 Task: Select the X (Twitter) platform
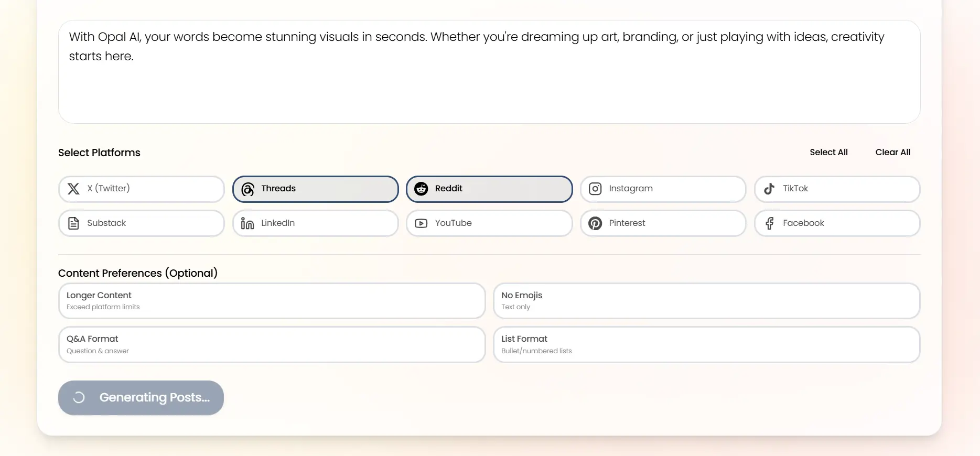[142, 189]
